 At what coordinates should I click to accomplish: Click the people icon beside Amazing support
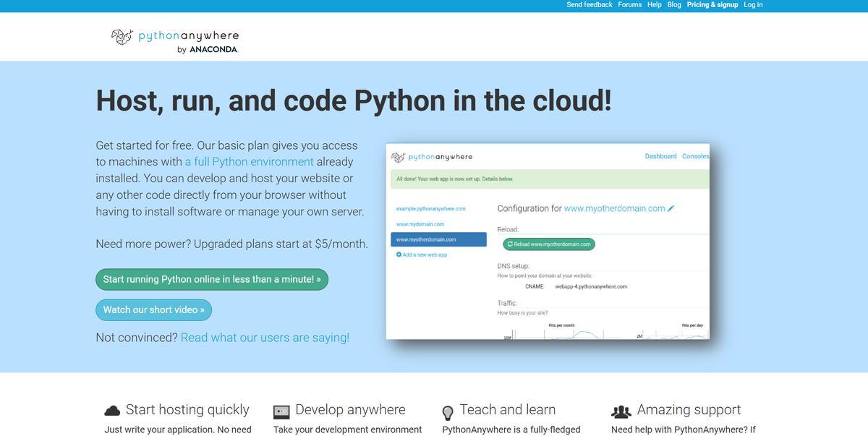[621, 411]
